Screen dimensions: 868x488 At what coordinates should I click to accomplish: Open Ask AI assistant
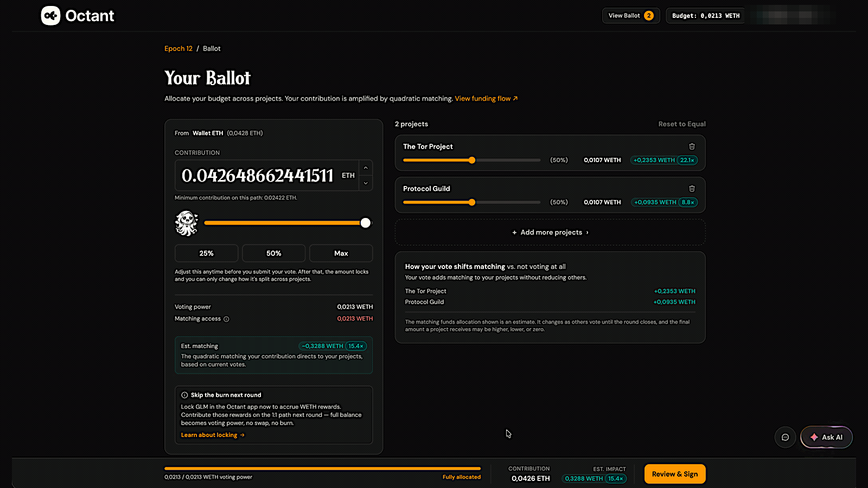click(x=826, y=437)
